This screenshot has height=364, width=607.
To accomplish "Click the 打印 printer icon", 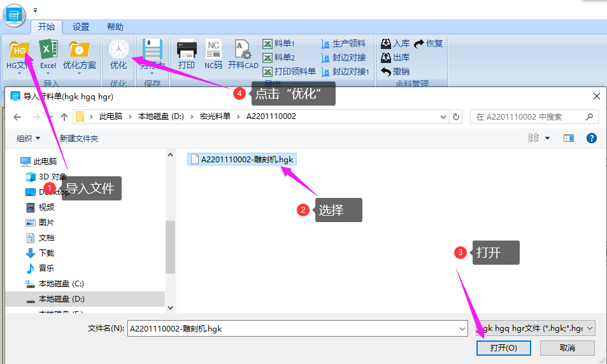I will [x=187, y=50].
